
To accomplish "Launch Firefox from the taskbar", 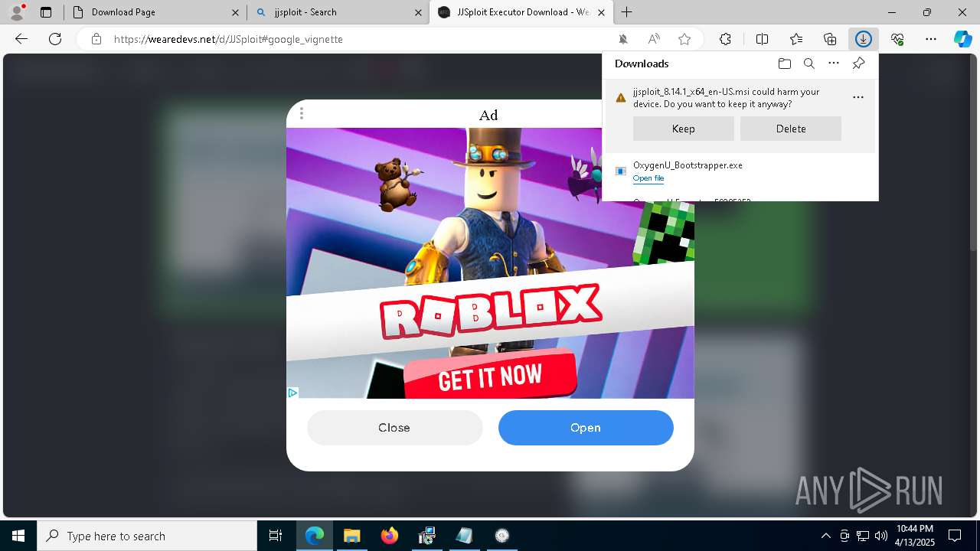I will click(389, 536).
